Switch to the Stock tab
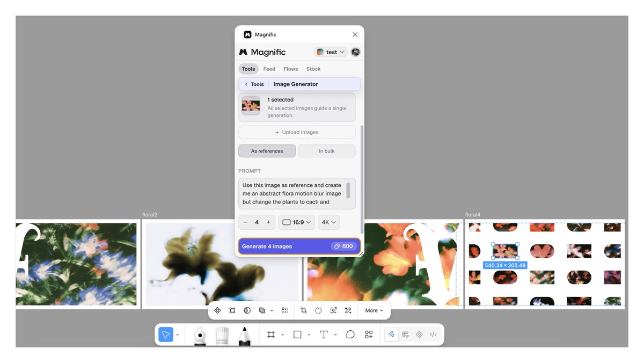The height and width of the screenshot is (363, 644). (313, 69)
